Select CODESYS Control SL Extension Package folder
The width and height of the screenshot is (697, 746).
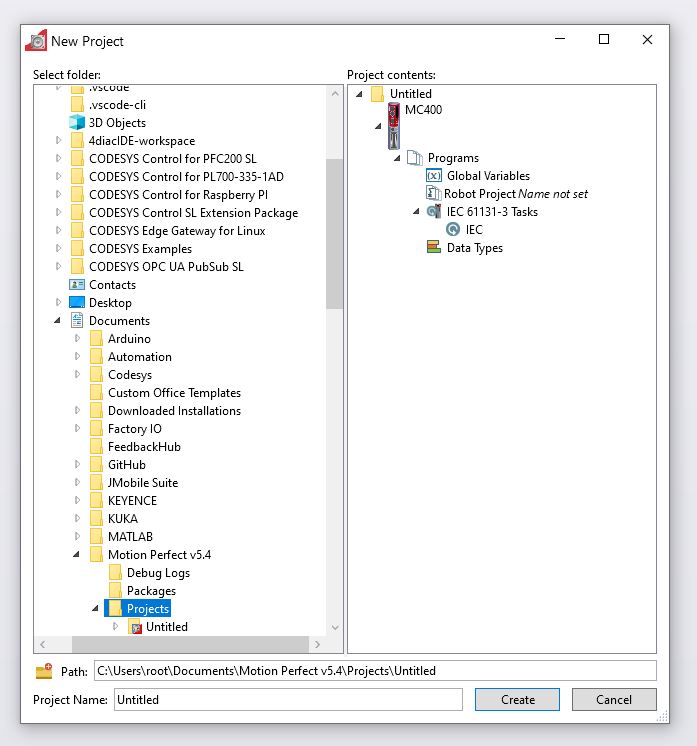point(194,213)
